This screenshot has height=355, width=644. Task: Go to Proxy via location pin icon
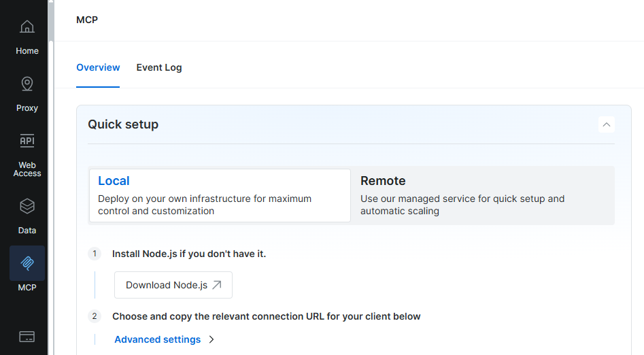point(27,84)
